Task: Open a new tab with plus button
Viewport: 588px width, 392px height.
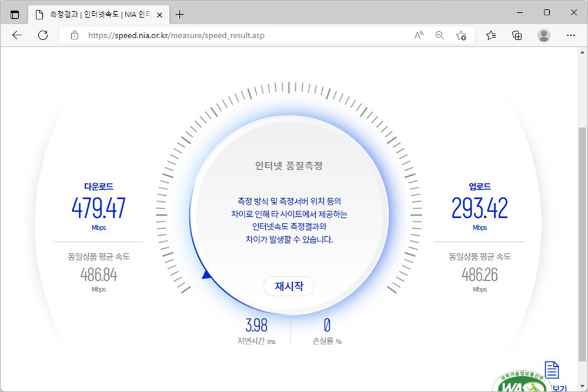Action: click(x=179, y=15)
